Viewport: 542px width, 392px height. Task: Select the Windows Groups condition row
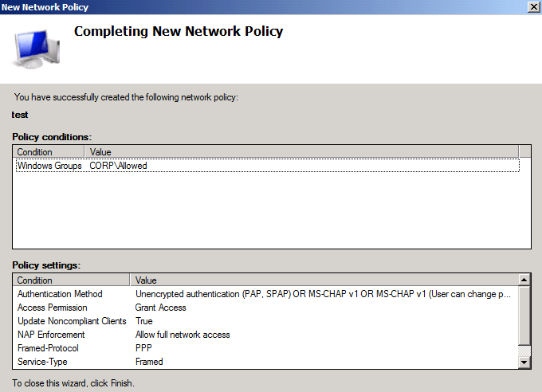point(49,166)
